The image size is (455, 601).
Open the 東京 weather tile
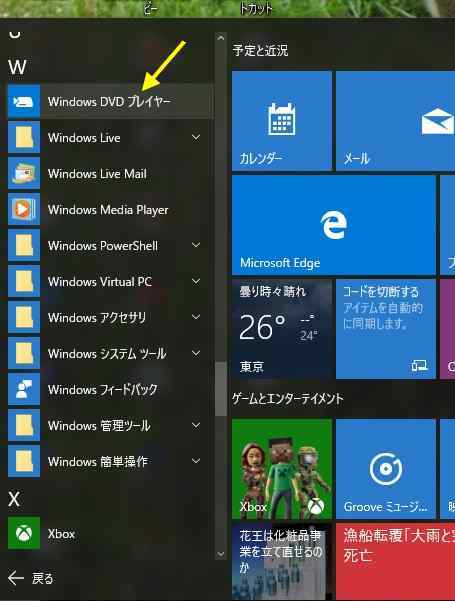(x=282, y=329)
